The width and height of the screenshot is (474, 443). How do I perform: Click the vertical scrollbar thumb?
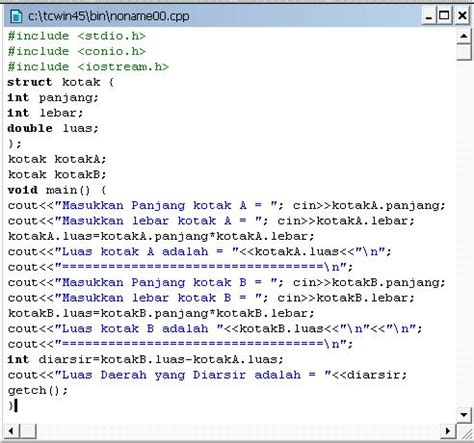click(464, 52)
